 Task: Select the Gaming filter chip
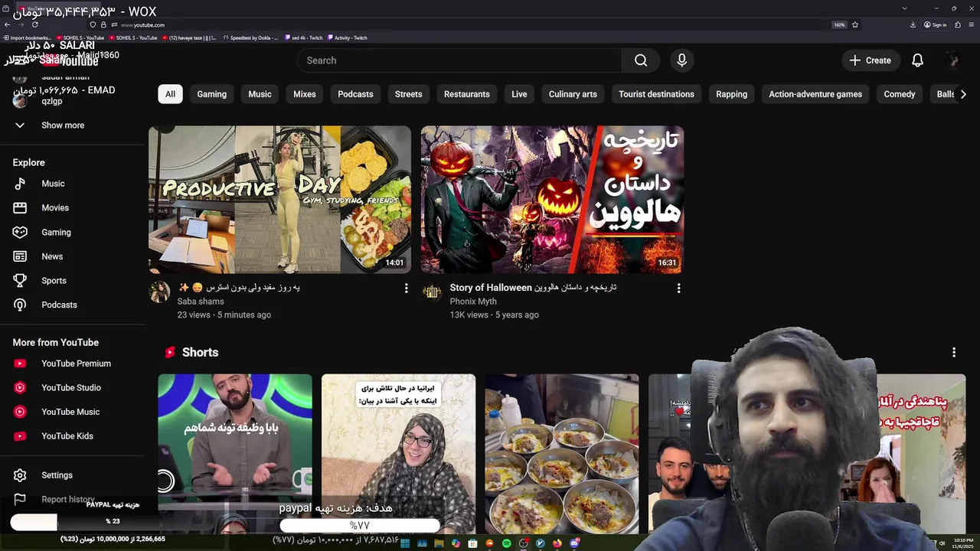click(212, 94)
